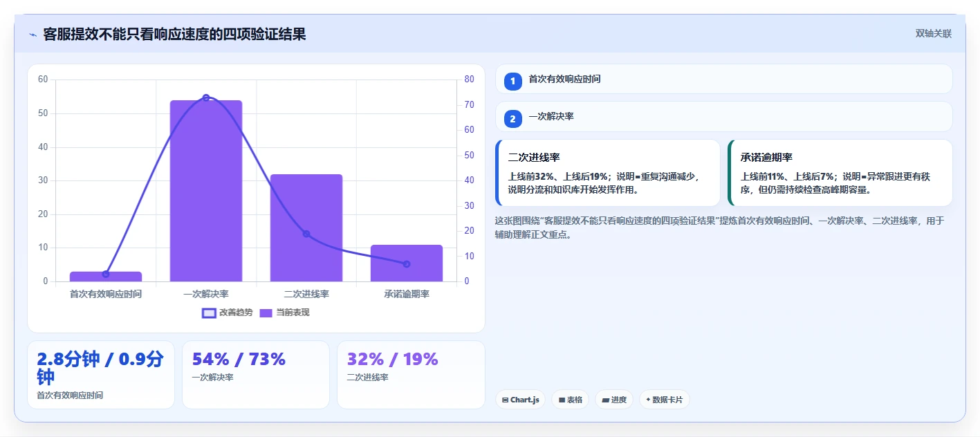Open the 一次解决率 list row
980x437 pixels.
(x=723, y=117)
